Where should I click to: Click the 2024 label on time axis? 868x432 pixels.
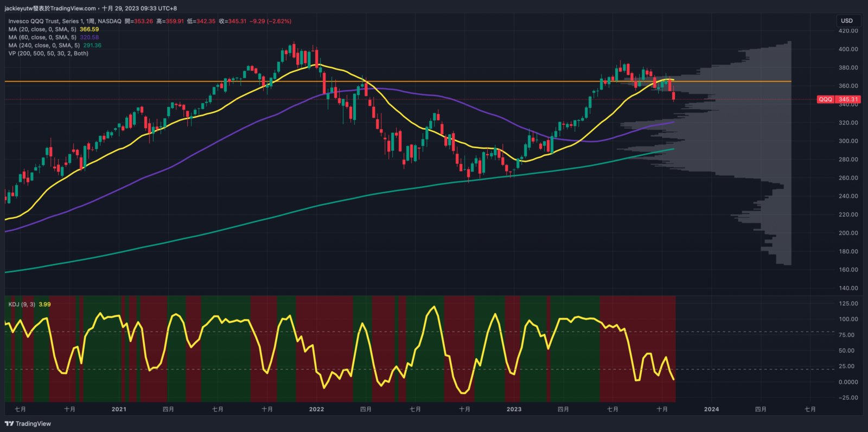point(711,409)
